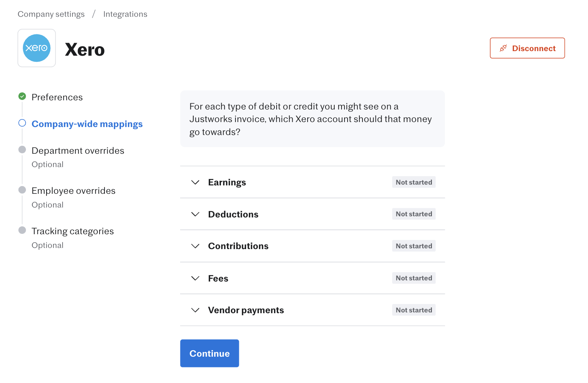Screen dimensions: 588x383
Task: Select the Company-wide mappings step
Action: 87,124
